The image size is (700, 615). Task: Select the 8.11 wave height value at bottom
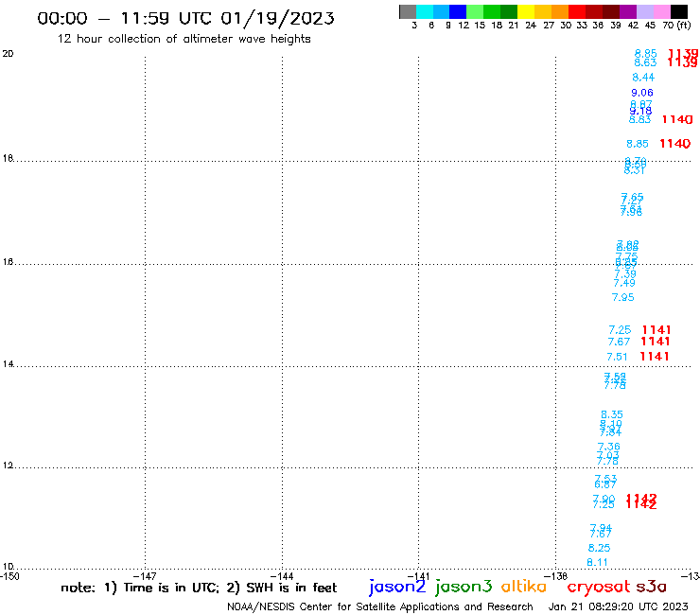(597, 562)
